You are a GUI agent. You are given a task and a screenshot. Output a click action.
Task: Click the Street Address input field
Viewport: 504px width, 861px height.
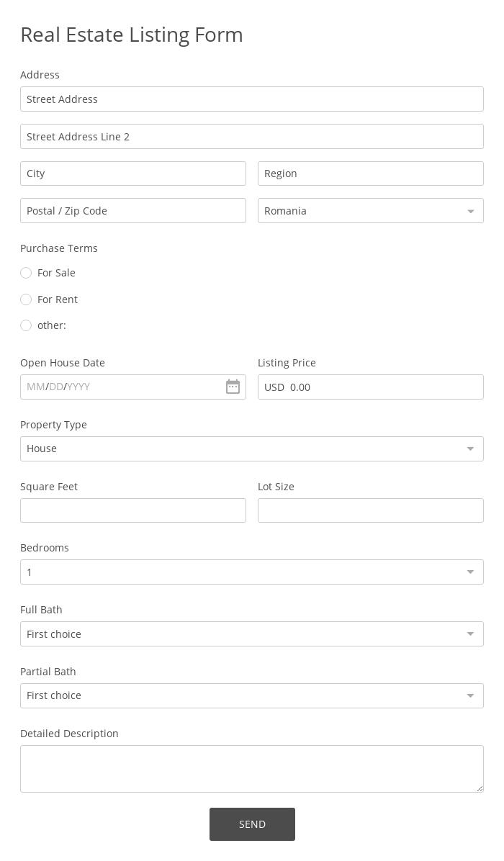251,99
